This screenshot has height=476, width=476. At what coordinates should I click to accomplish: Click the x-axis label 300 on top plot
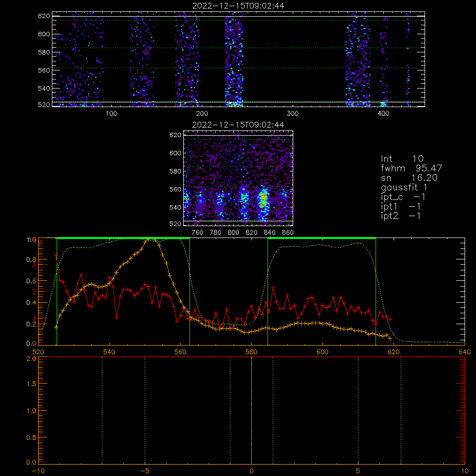tap(293, 114)
